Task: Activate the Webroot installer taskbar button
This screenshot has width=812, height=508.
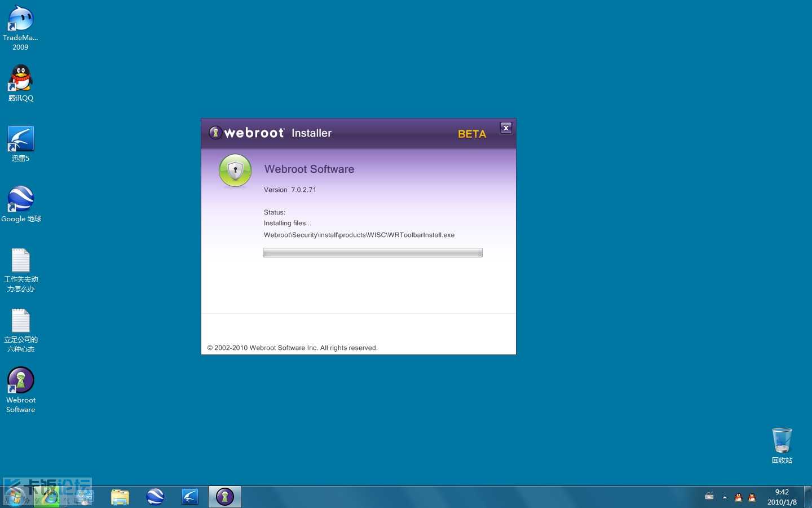Action: (x=225, y=497)
